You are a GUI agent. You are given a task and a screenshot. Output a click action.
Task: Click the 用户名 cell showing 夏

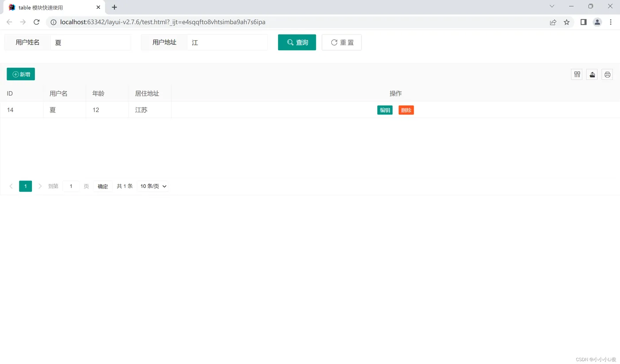point(65,110)
